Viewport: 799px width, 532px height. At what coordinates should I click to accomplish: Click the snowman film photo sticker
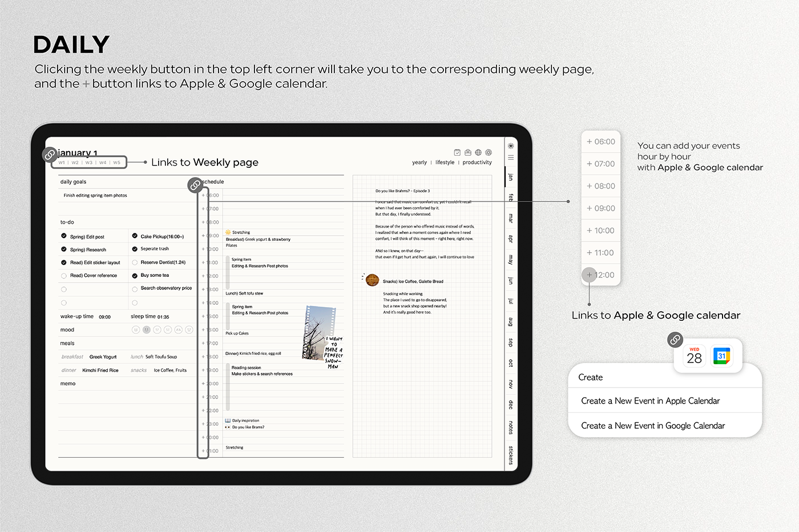click(321, 331)
